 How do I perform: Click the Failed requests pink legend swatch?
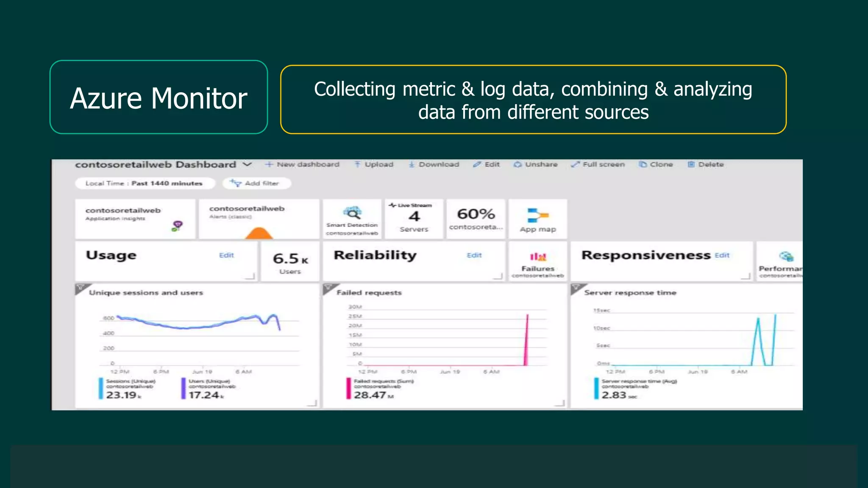click(349, 388)
